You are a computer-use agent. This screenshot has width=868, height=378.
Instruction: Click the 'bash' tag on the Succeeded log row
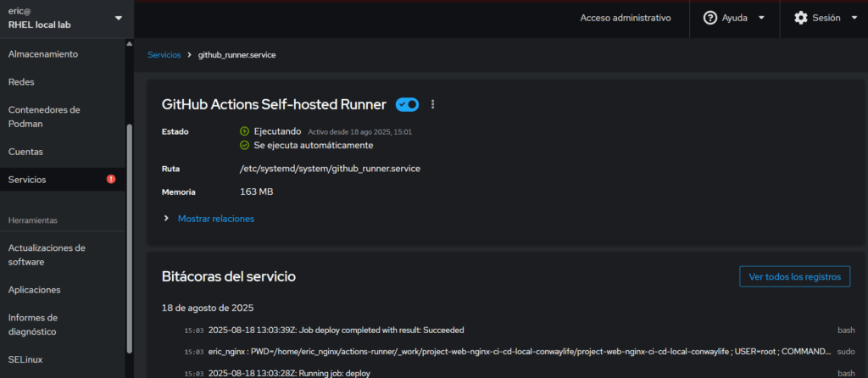846,330
